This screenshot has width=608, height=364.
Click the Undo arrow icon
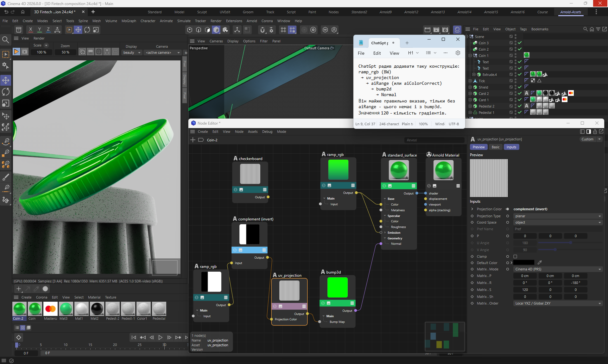6,12
